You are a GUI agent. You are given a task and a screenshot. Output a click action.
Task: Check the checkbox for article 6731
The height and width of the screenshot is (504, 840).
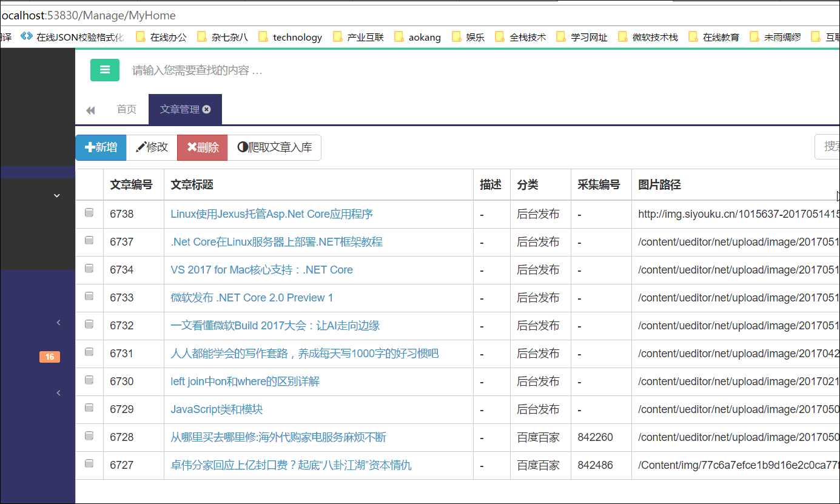pos(89,352)
